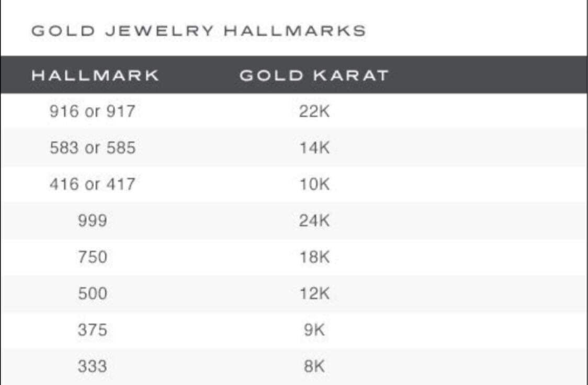
Task: Select the 8K karat value
Action: [314, 366]
